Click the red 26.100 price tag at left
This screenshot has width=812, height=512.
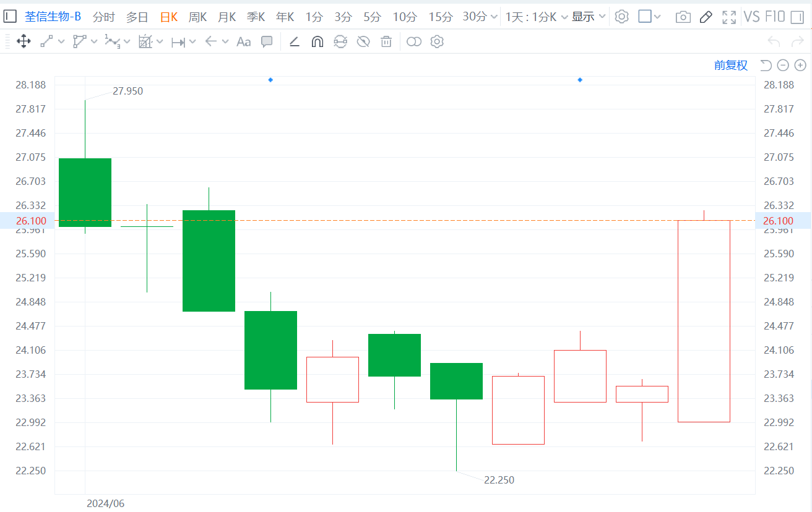point(28,221)
